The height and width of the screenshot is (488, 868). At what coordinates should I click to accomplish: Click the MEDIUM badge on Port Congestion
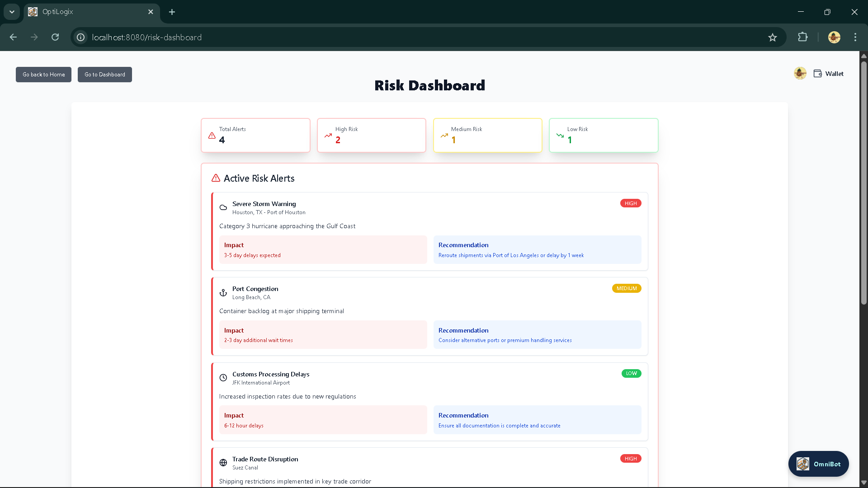[x=626, y=288]
